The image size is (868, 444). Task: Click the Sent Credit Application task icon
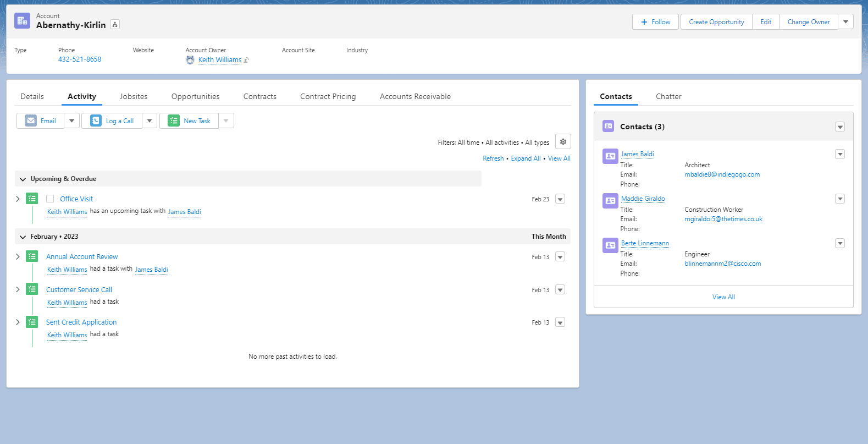(x=32, y=322)
